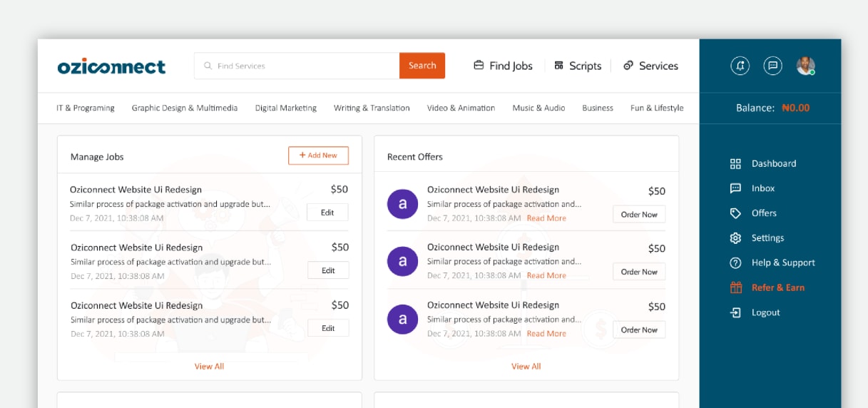Select Video & Animation category
This screenshot has width=868, height=408.
461,108
